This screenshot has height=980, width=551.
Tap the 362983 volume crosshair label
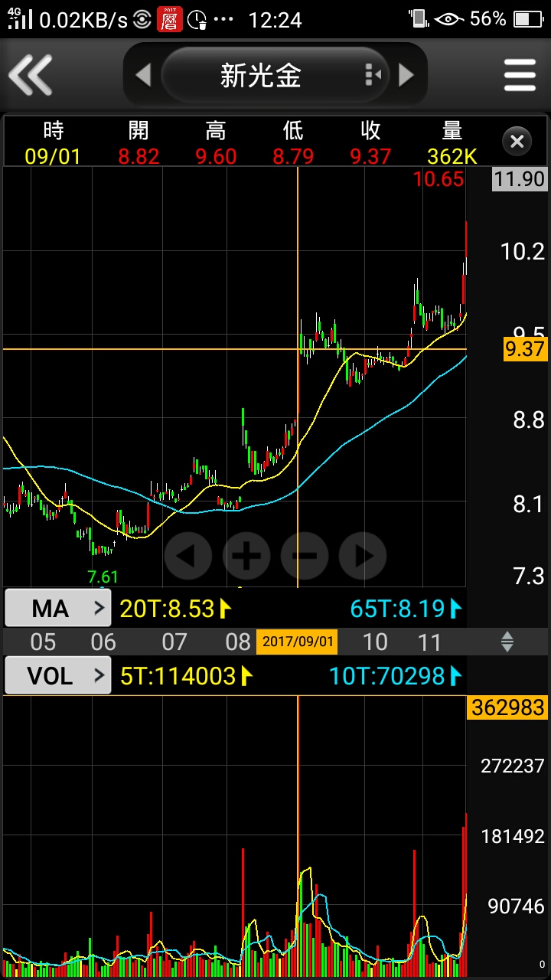tap(507, 707)
